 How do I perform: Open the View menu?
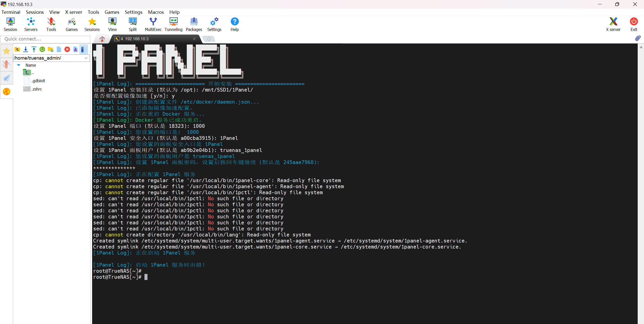pyautogui.click(x=54, y=12)
